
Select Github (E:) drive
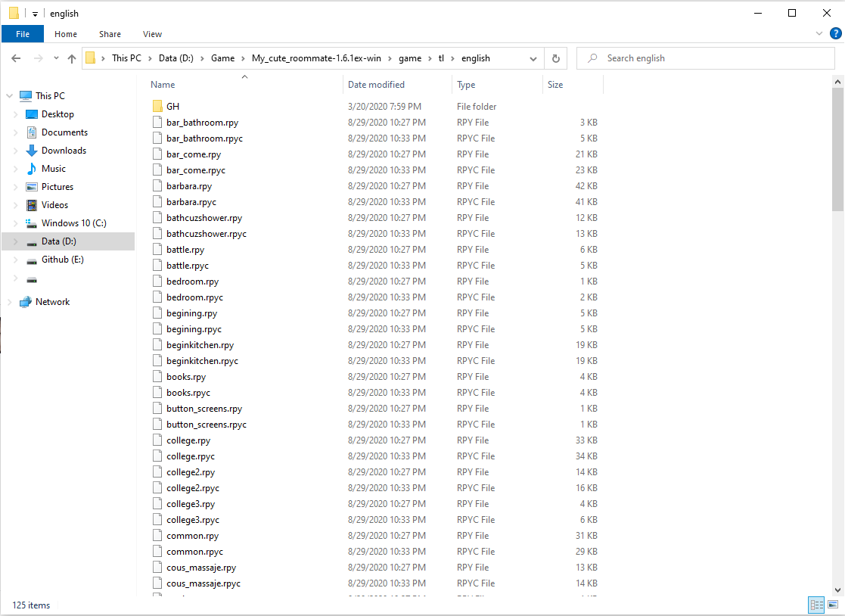click(63, 260)
